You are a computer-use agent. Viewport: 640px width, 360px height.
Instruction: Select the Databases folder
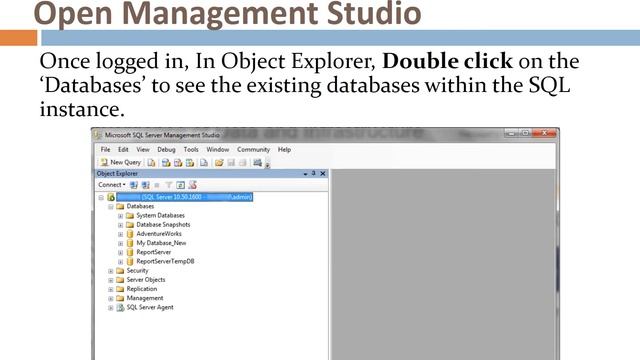point(140,207)
